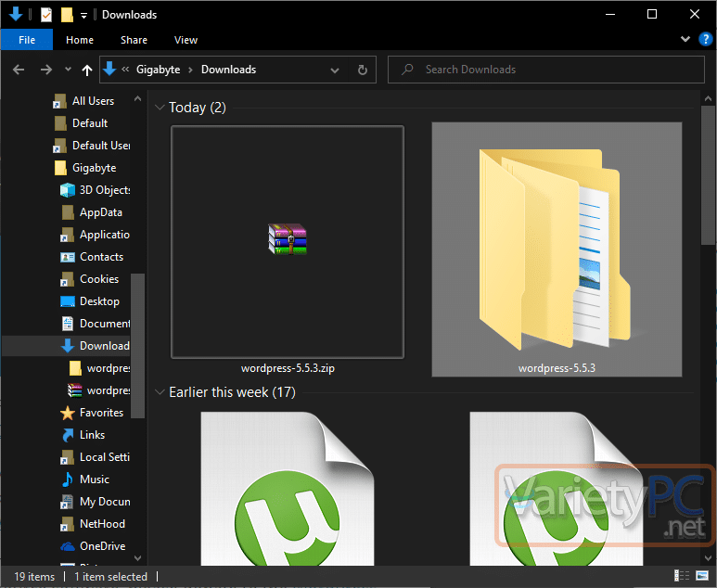The height and width of the screenshot is (588, 717).
Task: Expand the address bar history dropdown
Action: click(x=335, y=70)
